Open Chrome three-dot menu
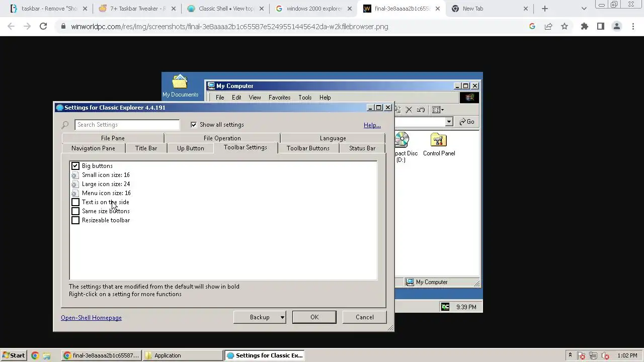This screenshot has height=362, width=644. 633,26
